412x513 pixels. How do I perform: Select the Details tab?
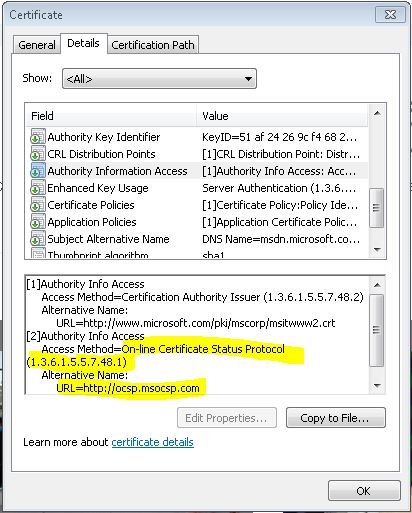coord(84,43)
